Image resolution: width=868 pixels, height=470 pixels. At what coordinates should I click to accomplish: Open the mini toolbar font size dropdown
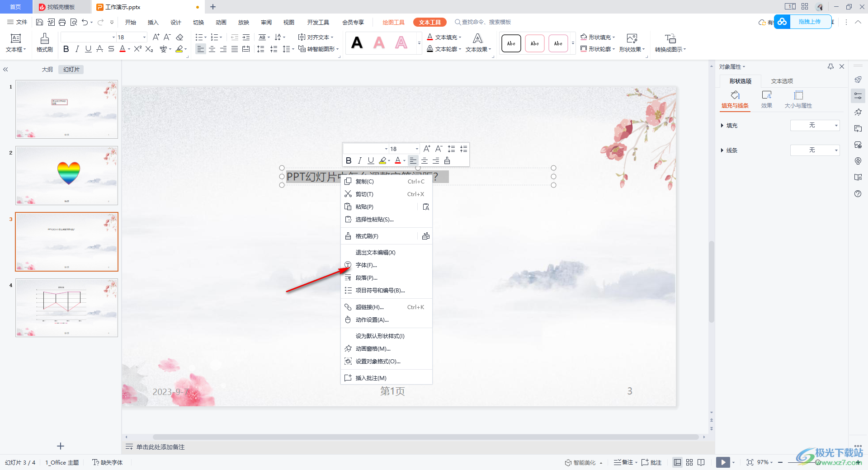(417, 149)
